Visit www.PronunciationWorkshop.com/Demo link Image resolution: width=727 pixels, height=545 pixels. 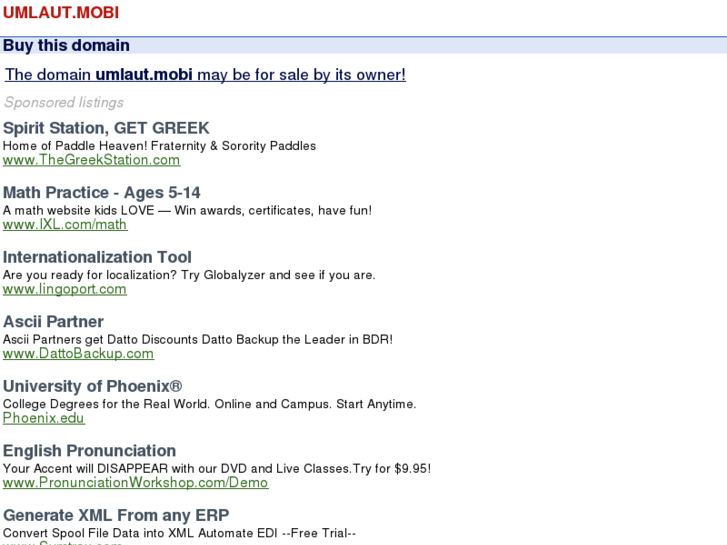coord(135,482)
